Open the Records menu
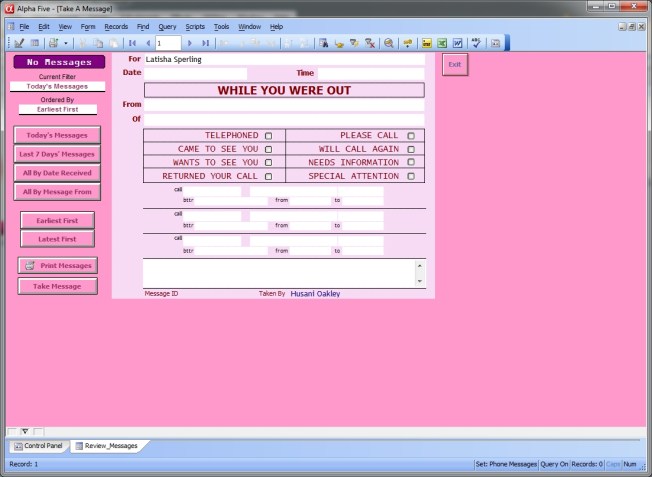 [116, 26]
